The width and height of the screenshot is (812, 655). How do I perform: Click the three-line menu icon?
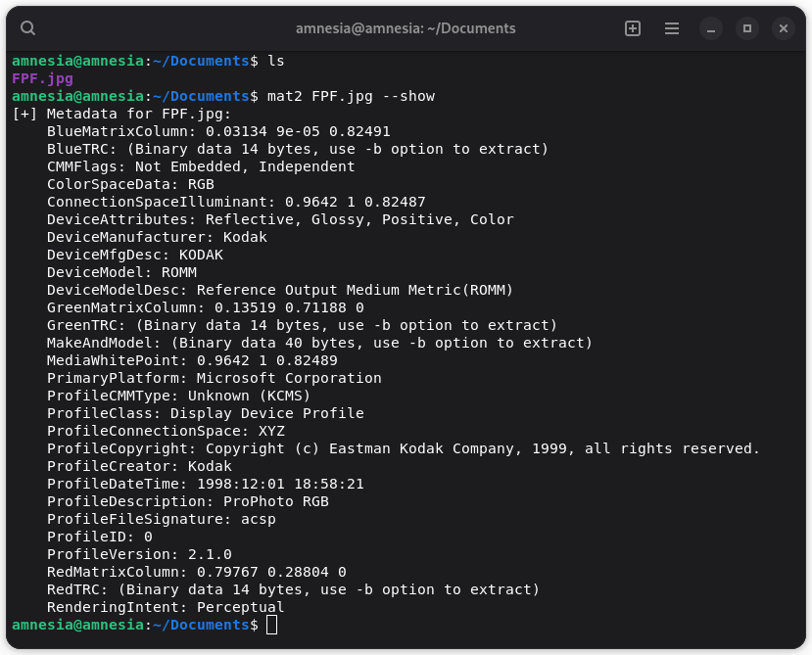(x=672, y=28)
